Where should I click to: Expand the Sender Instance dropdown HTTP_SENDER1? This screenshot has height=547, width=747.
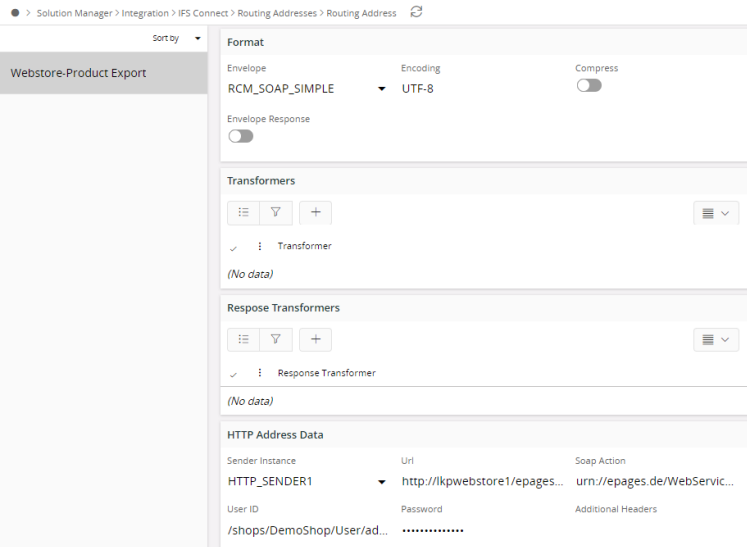pyautogui.click(x=381, y=482)
